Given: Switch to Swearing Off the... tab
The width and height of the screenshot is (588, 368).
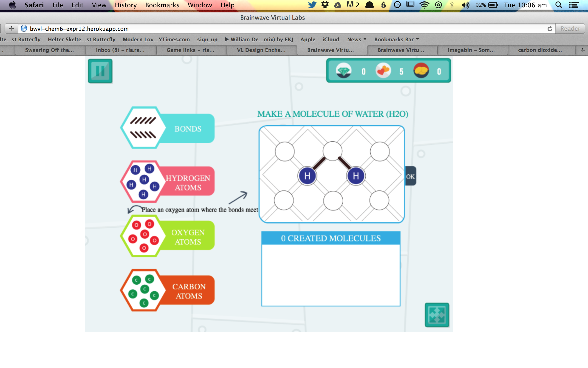Looking at the screenshot, I should 50,50.
